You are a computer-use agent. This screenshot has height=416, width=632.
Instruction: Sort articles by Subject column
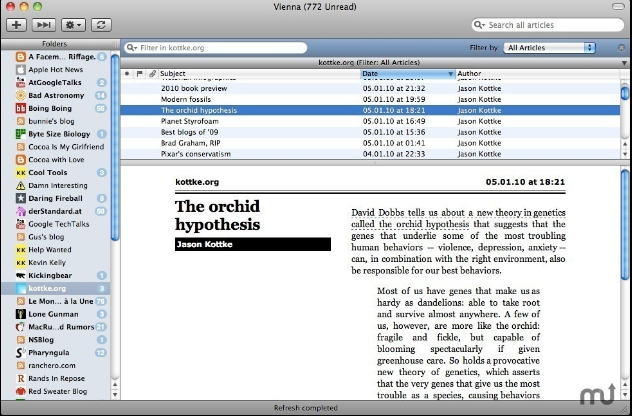click(259, 73)
